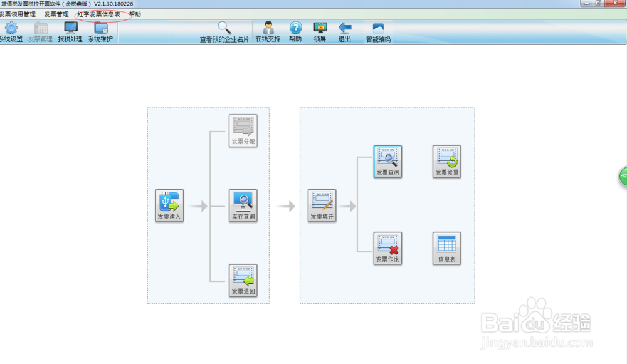Open 智能编码 cloud icon

pyautogui.click(x=378, y=32)
